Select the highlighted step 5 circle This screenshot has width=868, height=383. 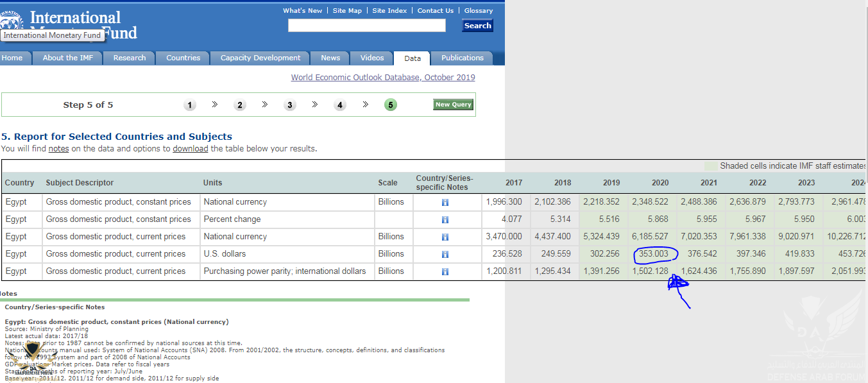point(391,105)
